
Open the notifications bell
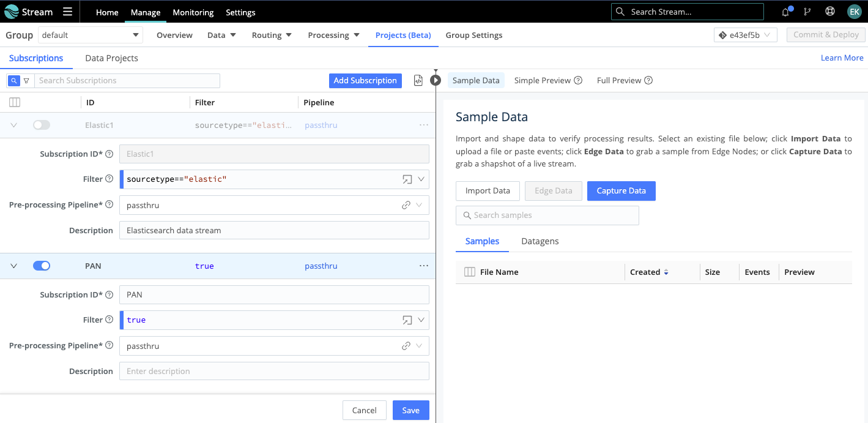[x=786, y=12]
